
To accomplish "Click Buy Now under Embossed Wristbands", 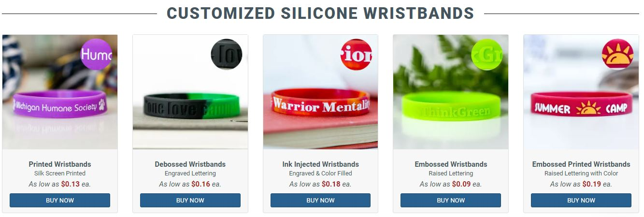I will (x=451, y=200).
